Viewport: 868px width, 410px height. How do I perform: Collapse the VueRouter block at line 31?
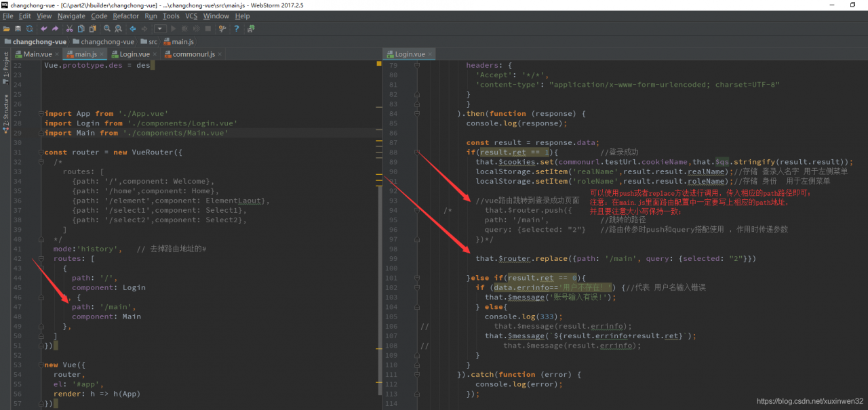(x=39, y=152)
